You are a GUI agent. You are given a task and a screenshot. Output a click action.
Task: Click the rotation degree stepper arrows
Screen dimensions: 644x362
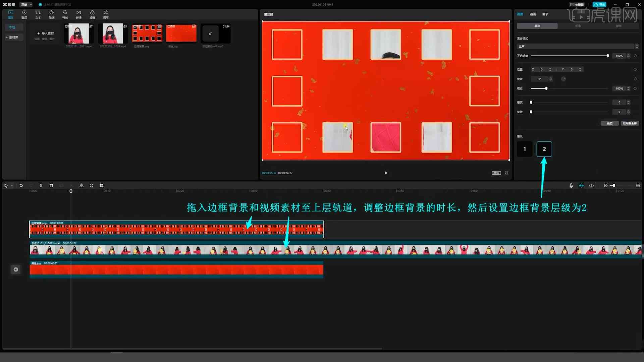click(550, 79)
